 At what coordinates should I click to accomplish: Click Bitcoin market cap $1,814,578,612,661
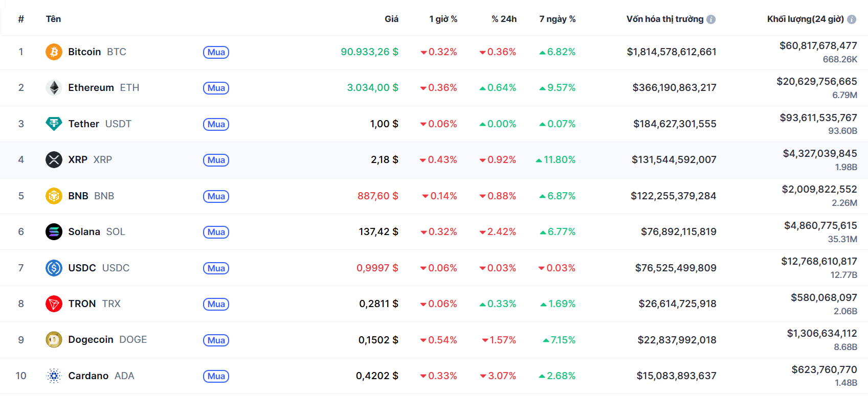coord(672,52)
